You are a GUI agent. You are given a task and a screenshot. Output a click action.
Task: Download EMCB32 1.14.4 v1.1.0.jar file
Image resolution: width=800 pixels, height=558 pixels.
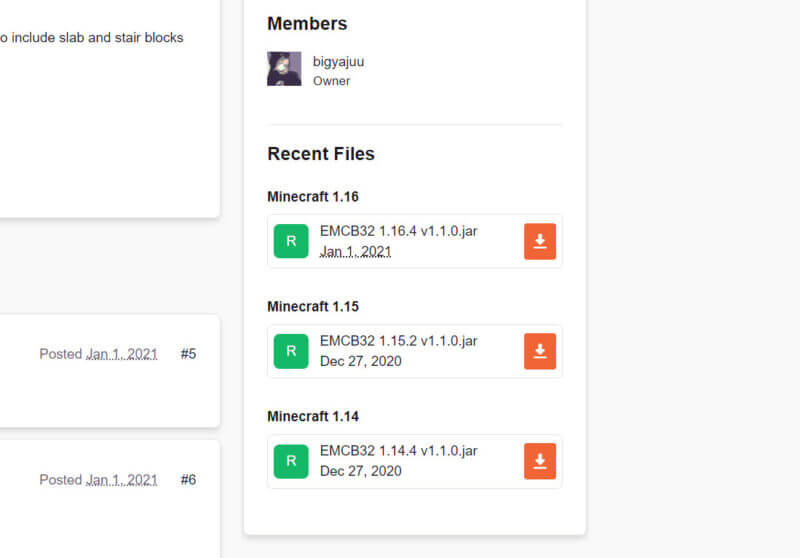(540, 461)
